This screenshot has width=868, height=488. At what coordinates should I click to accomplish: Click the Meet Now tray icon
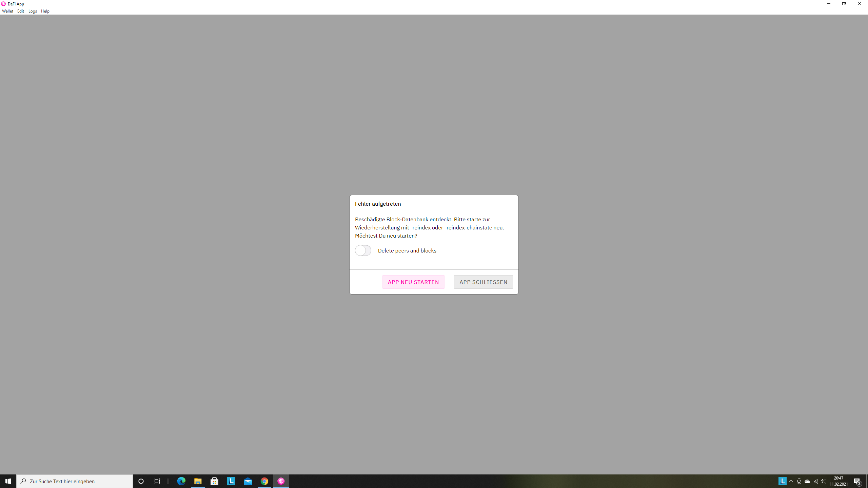(x=799, y=481)
